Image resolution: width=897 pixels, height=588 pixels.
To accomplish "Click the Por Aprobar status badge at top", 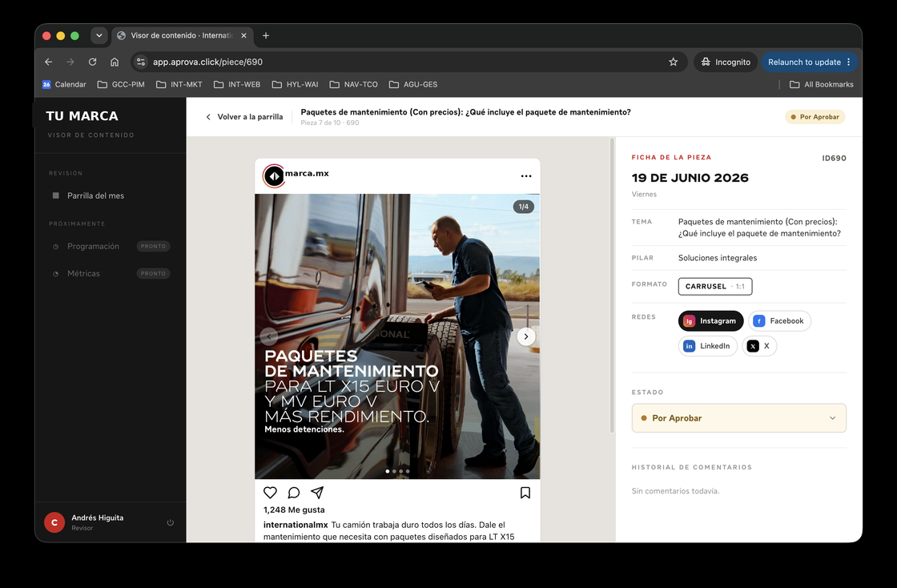I will pos(815,117).
